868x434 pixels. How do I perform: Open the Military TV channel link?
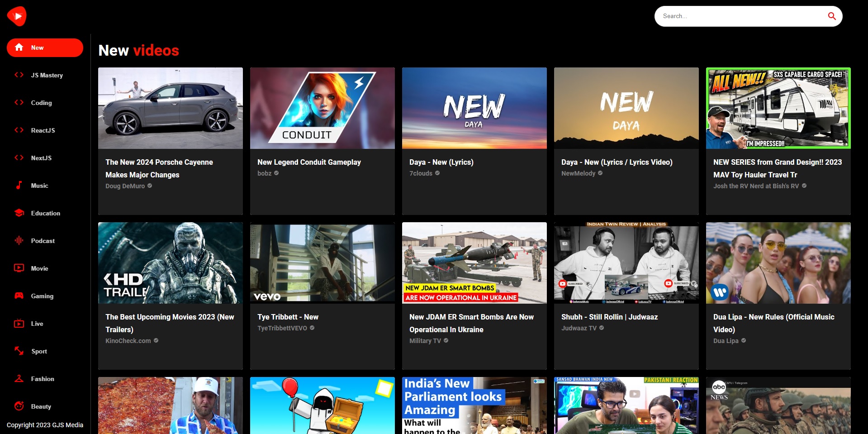point(425,341)
